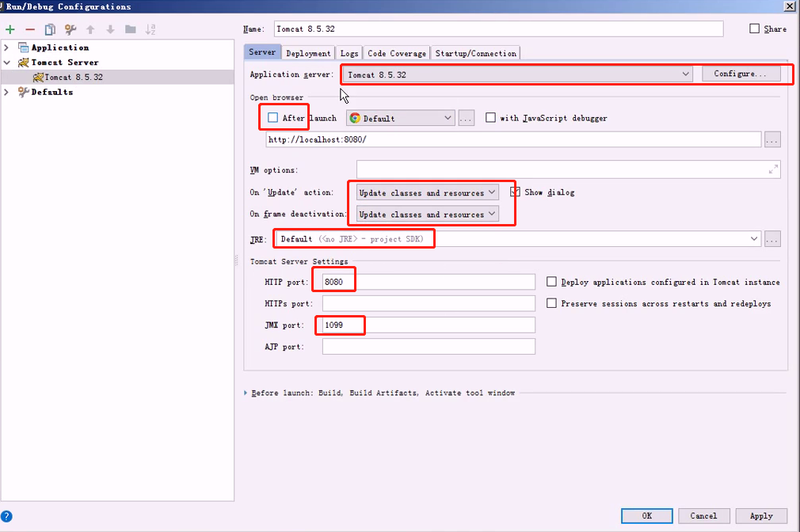This screenshot has width=800, height=532.
Task: Open the Default browser dropdown
Action: tap(401, 118)
